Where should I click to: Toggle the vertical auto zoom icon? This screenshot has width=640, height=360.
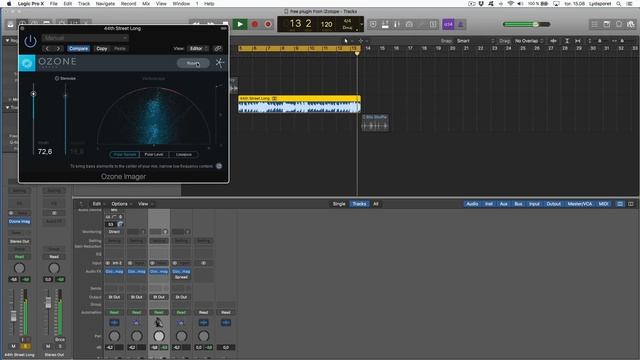click(x=567, y=41)
